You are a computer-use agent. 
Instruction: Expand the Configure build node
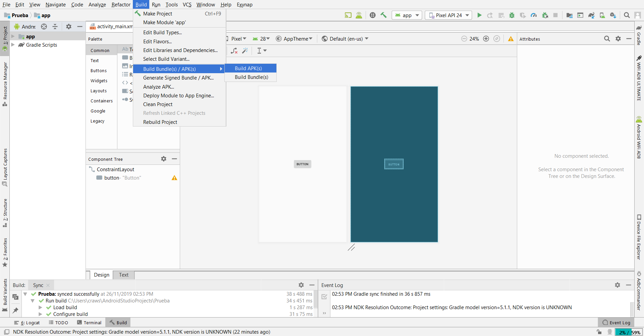40,314
